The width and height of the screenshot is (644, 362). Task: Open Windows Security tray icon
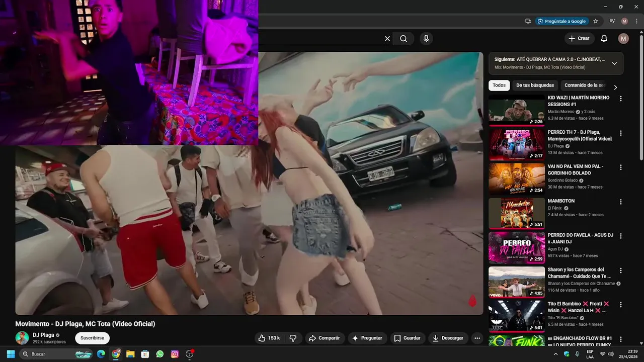(x=567, y=354)
